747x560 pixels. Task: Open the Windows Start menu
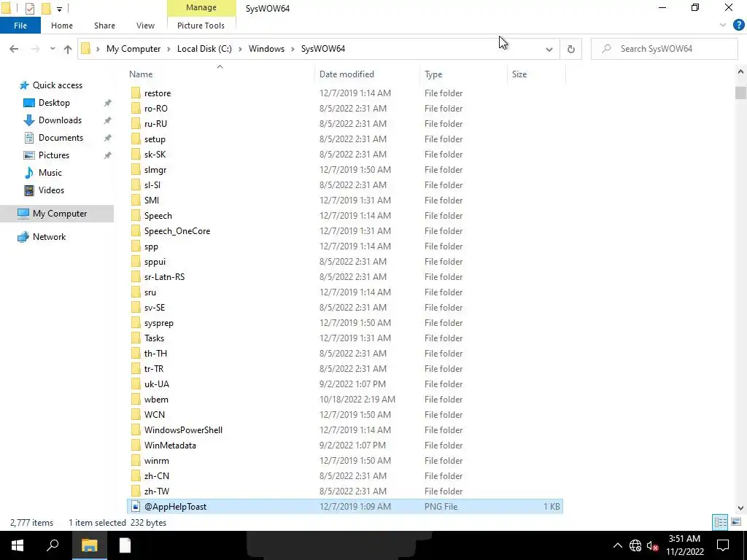click(x=18, y=545)
